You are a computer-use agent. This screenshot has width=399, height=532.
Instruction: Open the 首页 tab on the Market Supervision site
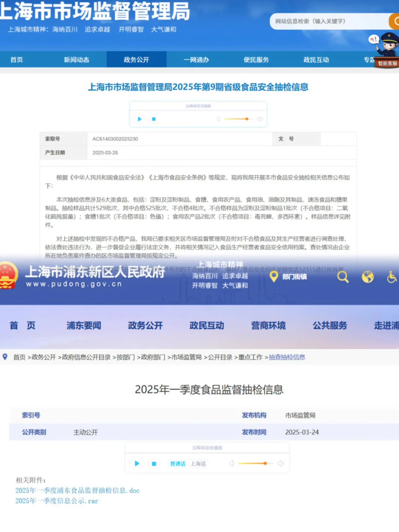pyautogui.click(x=17, y=59)
